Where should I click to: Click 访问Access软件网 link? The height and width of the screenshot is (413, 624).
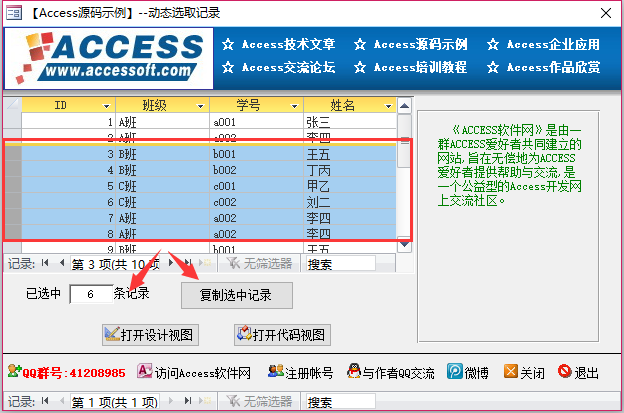tap(194, 372)
